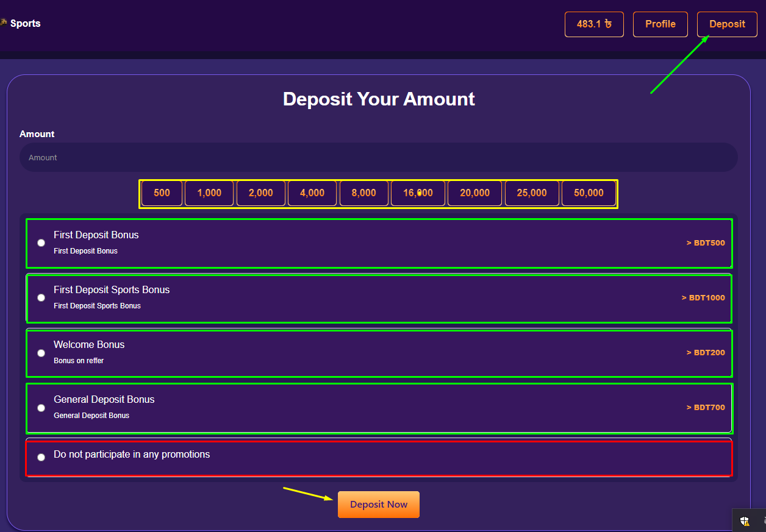
Task: Select the 1,000 quick amount preset
Action: pyautogui.click(x=209, y=193)
